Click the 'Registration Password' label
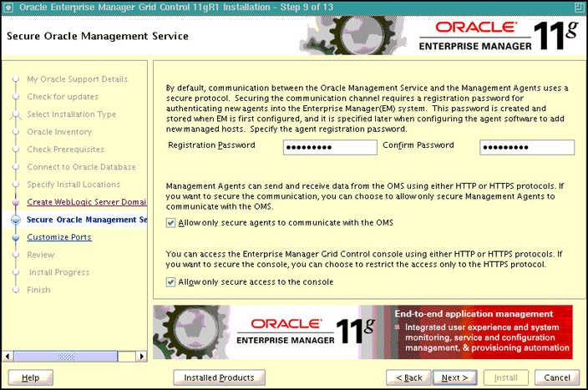588x390 pixels. [x=211, y=145]
